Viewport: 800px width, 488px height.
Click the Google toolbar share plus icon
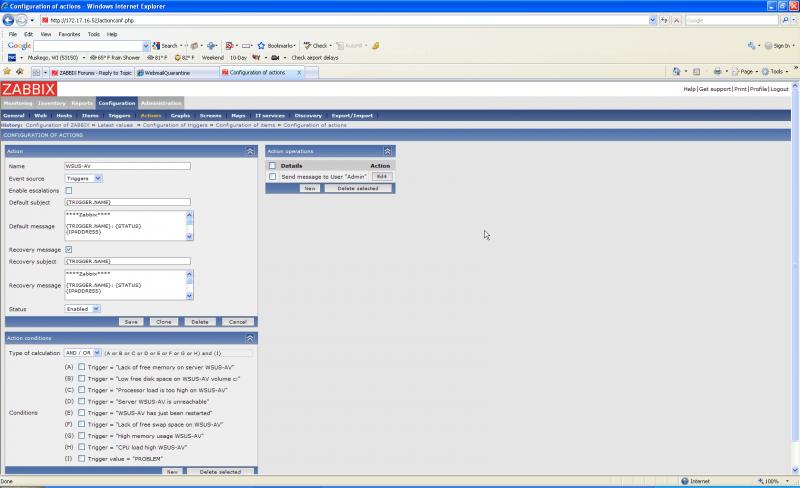pyautogui.click(x=212, y=45)
